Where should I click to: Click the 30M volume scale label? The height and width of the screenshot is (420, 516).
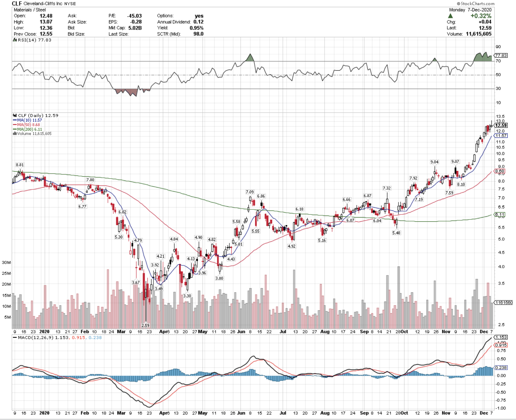pos(6,262)
